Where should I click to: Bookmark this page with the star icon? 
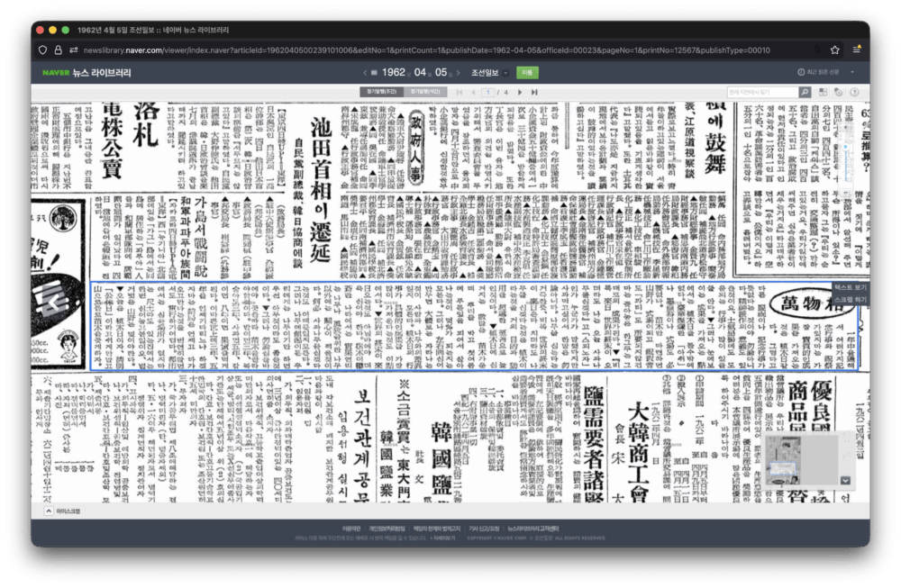pos(834,50)
